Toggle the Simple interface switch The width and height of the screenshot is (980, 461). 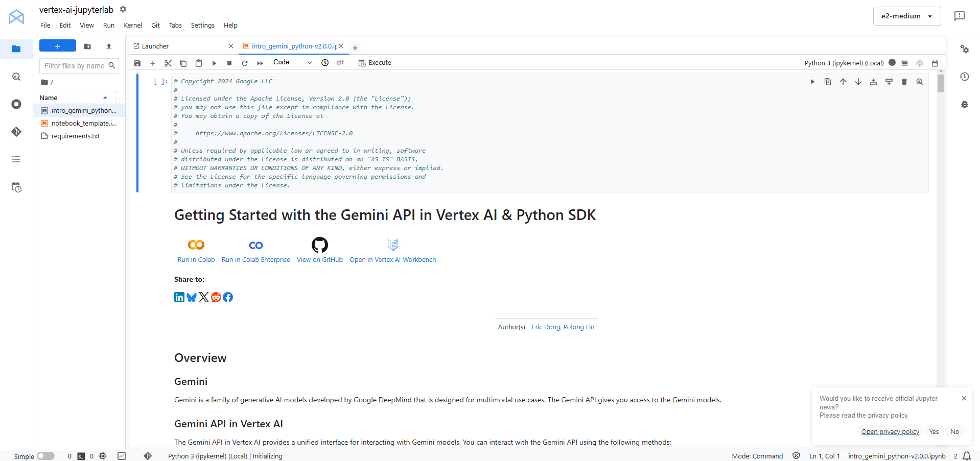[45, 456]
